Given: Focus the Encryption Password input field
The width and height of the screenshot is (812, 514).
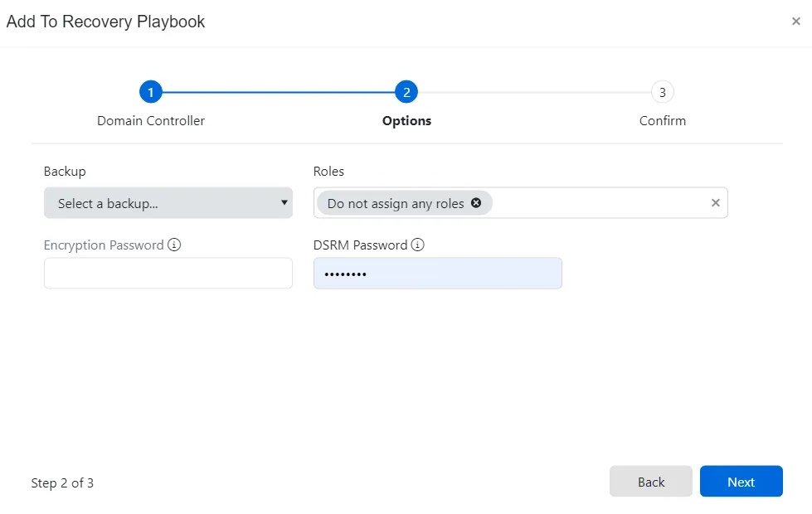Looking at the screenshot, I should [x=168, y=274].
